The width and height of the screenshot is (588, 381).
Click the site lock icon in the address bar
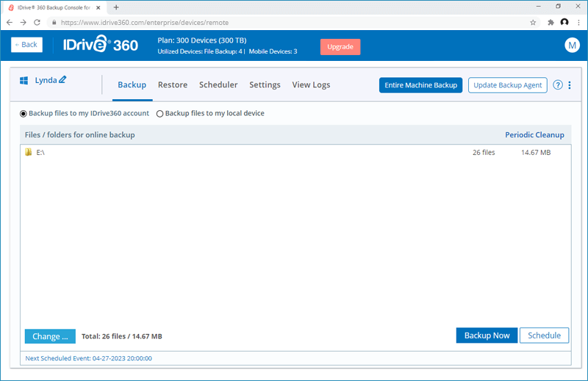point(54,23)
